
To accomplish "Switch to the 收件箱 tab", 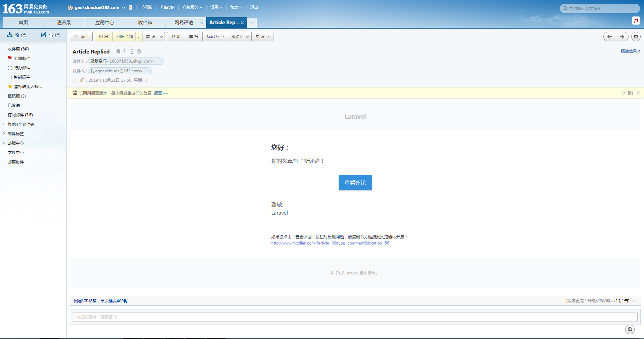I will click(x=145, y=23).
